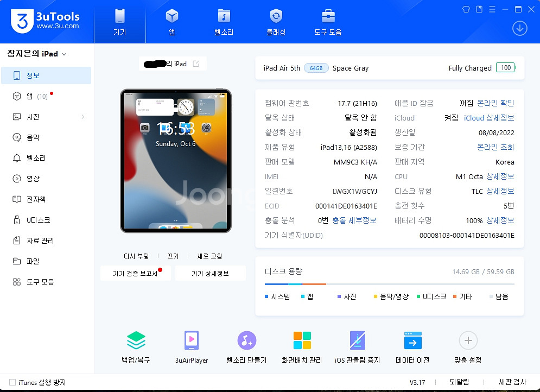This screenshot has height=392, width=540.
Task: Open CPU 상세정보 link
Action: click(x=500, y=176)
